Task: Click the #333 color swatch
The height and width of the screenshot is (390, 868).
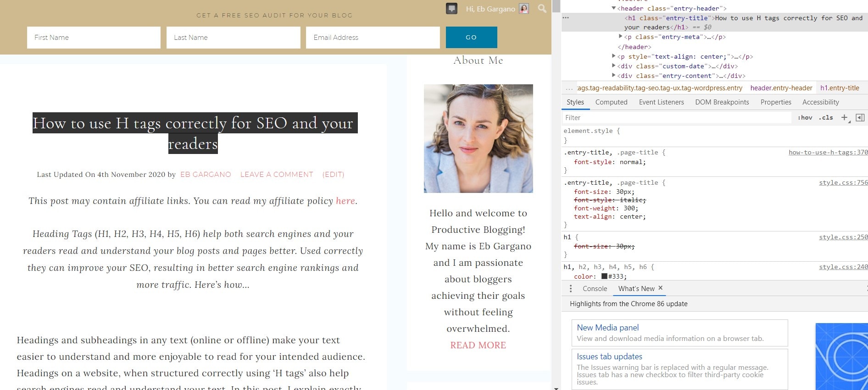Action: click(x=604, y=276)
